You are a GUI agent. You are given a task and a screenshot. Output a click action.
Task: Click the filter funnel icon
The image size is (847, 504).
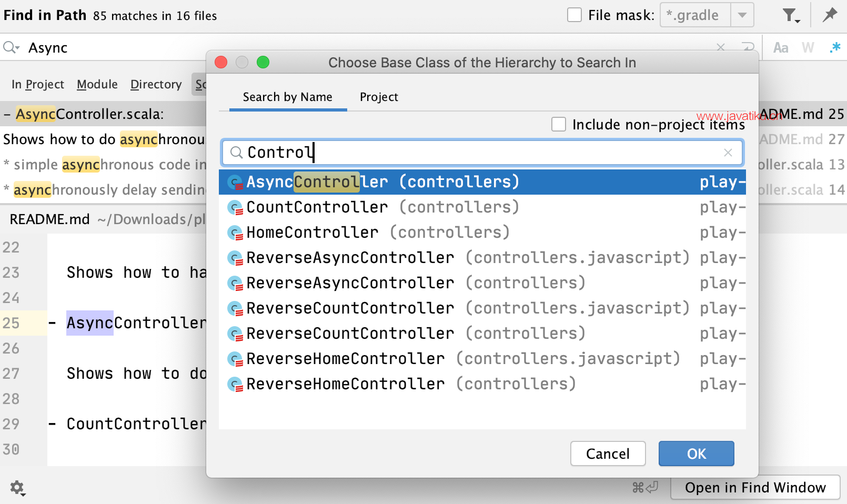(791, 15)
